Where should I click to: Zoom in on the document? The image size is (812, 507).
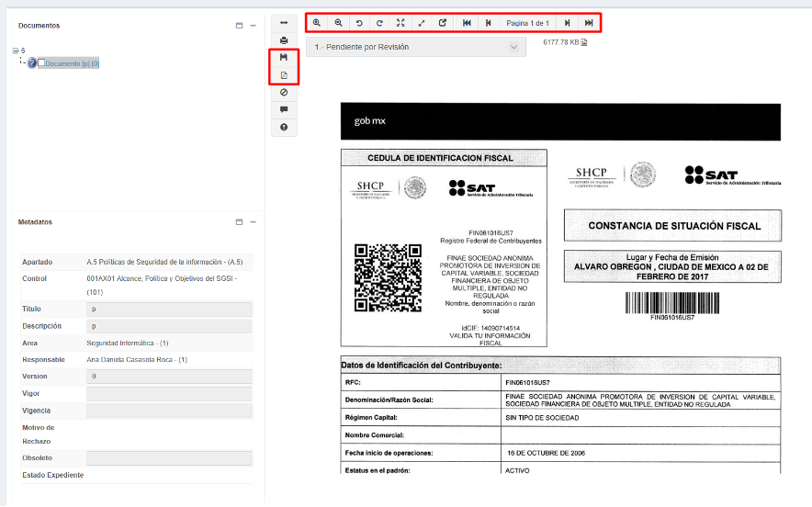point(317,23)
